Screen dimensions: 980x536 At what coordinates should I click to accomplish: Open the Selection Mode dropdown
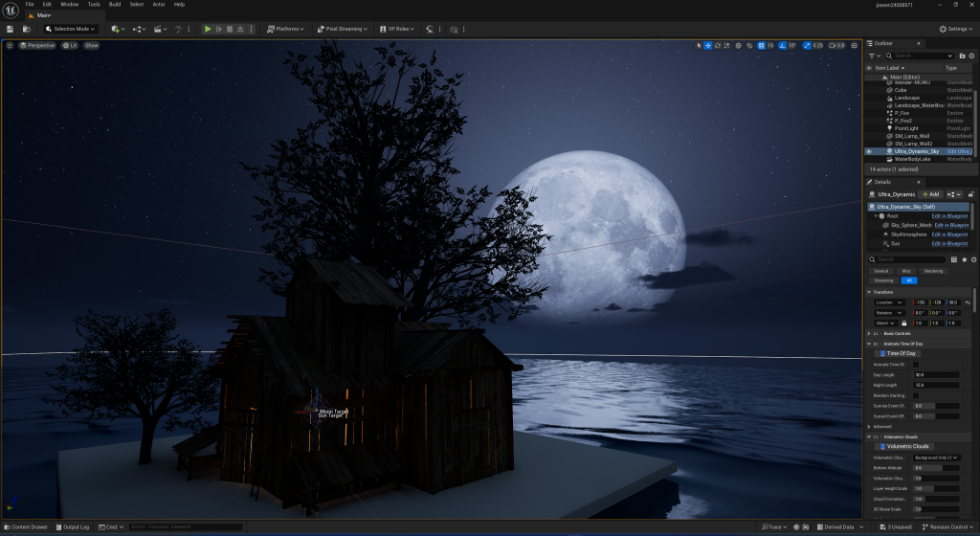[x=72, y=29]
